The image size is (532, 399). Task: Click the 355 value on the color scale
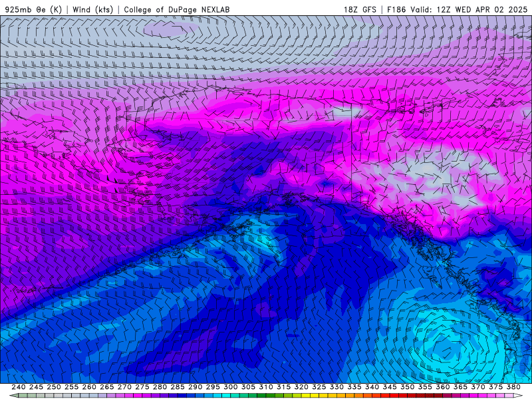pos(425,387)
